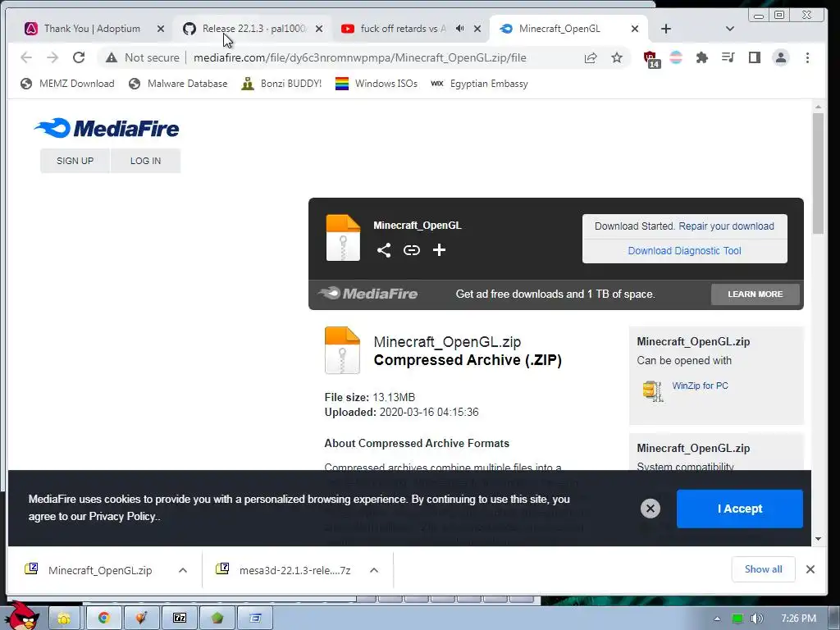The height and width of the screenshot is (630, 840).
Task: Click the volume speaker tray icon
Action: point(756,619)
